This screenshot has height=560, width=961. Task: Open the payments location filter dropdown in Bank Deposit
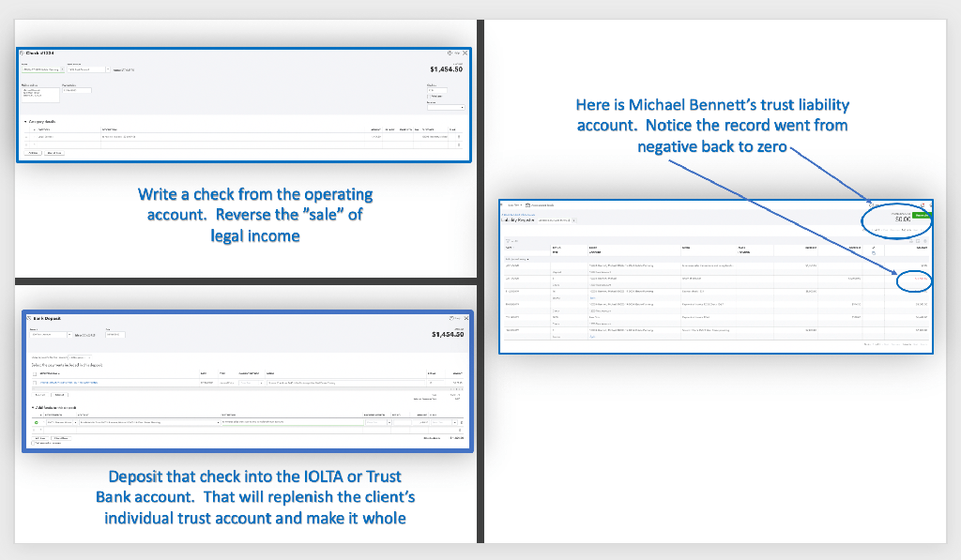80,357
